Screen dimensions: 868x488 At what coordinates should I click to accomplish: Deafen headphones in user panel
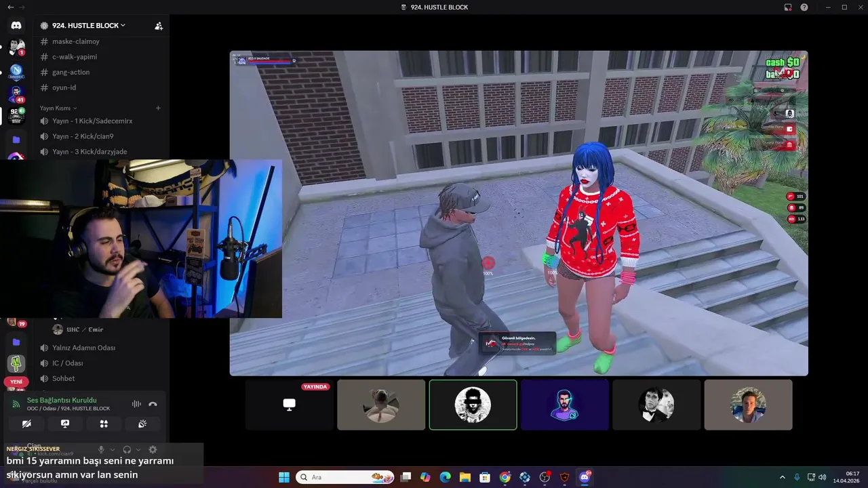127,449
